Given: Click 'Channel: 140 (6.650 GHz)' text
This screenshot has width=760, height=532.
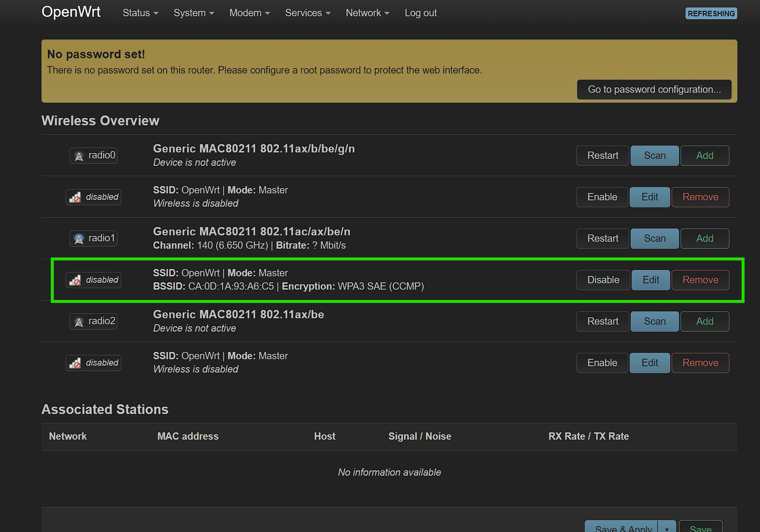Looking at the screenshot, I should coord(211,245).
